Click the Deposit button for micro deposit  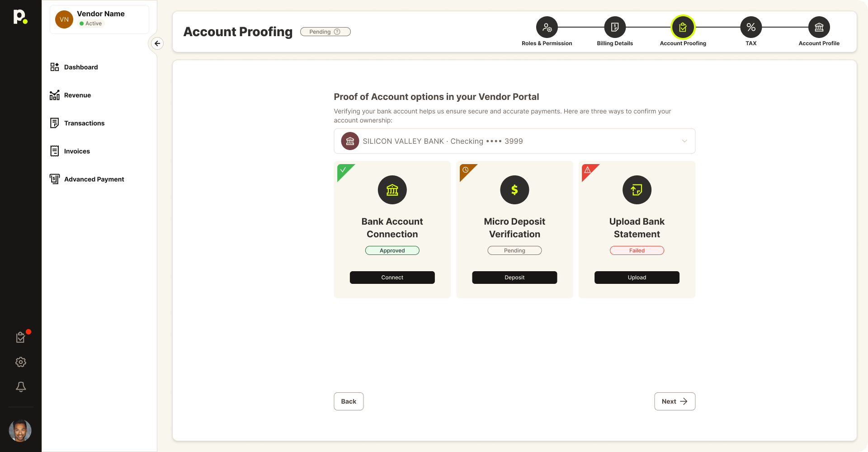click(x=514, y=278)
